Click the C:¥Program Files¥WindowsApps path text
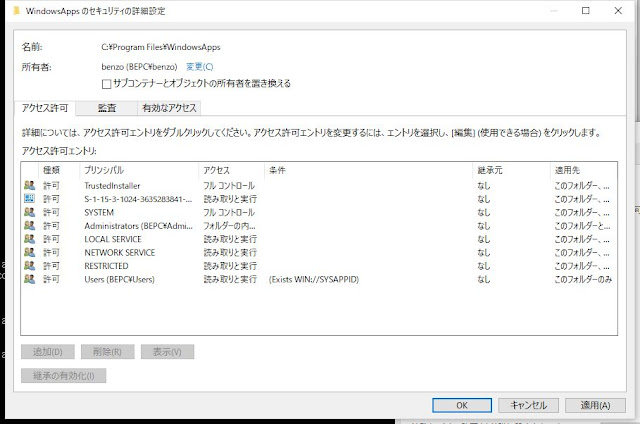This screenshot has width=640, height=424. pos(161,47)
